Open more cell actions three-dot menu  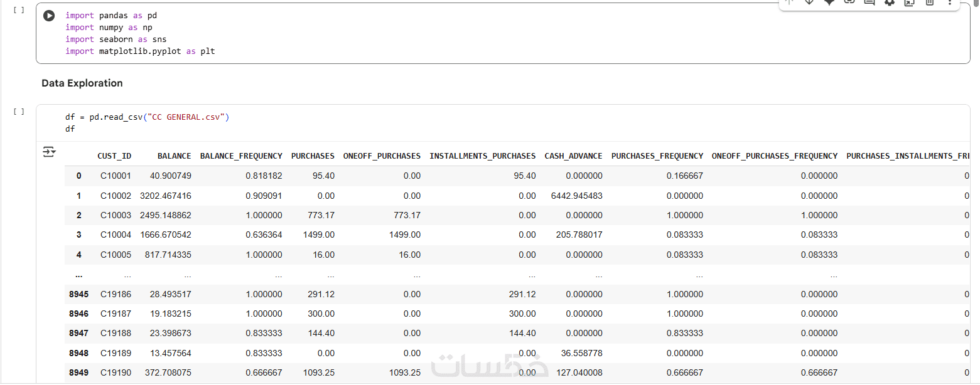point(950,3)
